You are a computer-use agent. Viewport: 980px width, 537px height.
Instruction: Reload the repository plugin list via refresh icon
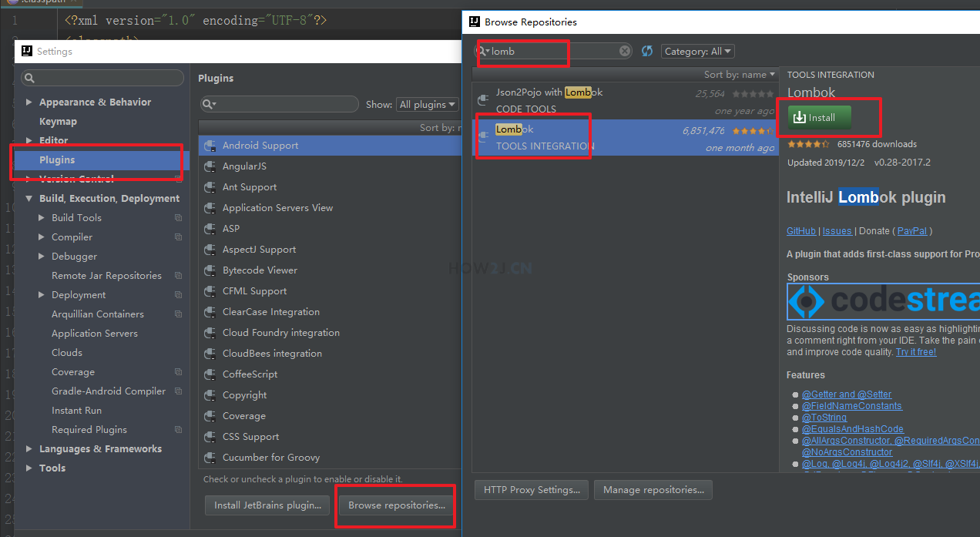(647, 51)
